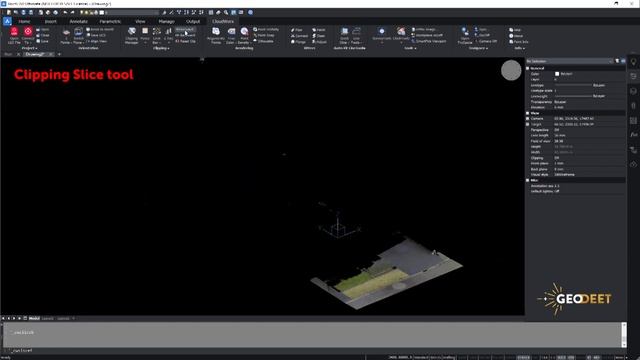Click the Switch Plane icon
This screenshot has width=640, height=360.
click(x=78, y=32)
